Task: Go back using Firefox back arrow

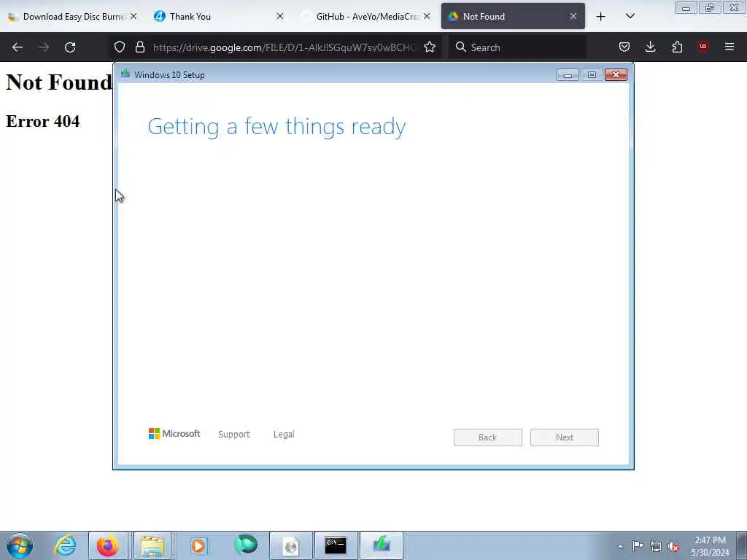Action: 18,47
